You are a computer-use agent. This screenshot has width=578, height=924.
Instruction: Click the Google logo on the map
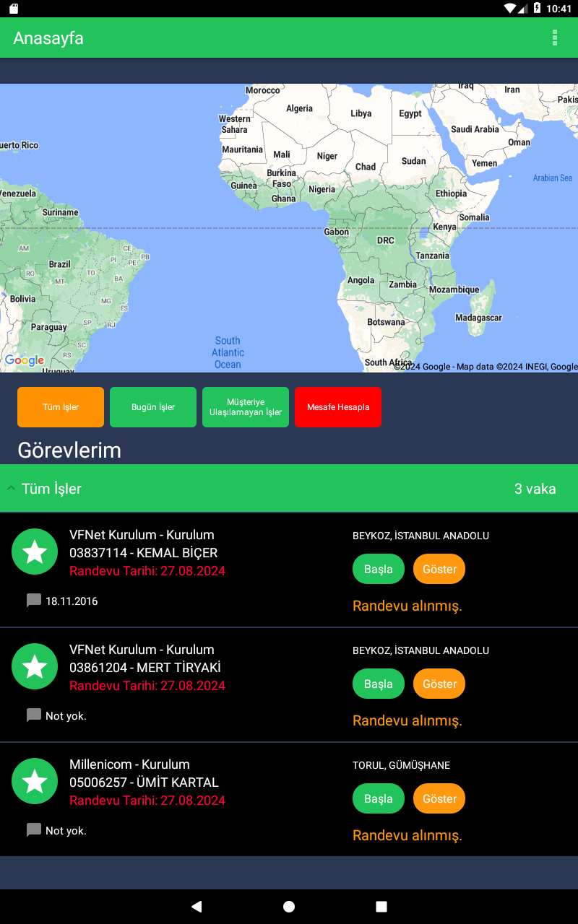click(x=25, y=360)
